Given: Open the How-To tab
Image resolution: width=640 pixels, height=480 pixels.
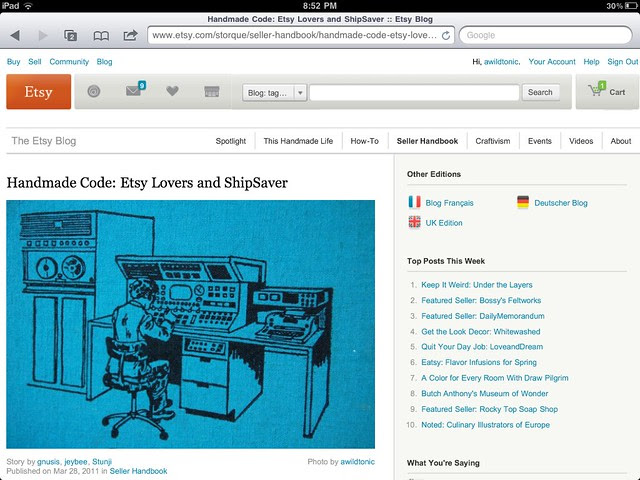Looking at the screenshot, I should 364,141.
